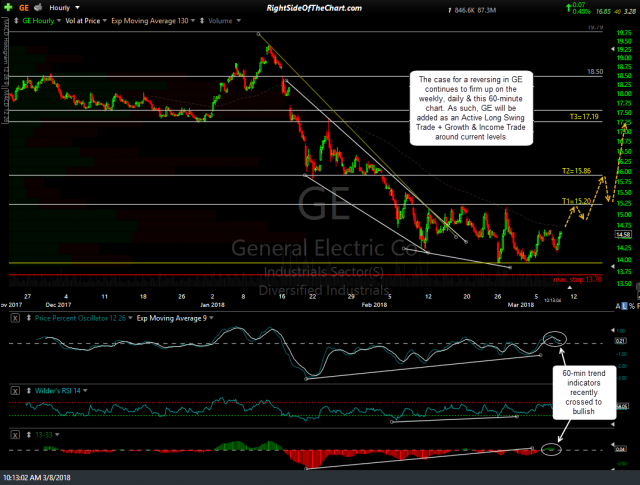Image resolution: width=640 pixels, height=485 pixels.
Task: Close the Price Percent Oscillator pane
Action: point(15,318)
